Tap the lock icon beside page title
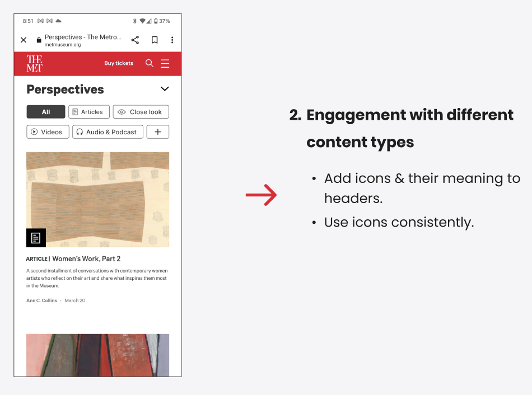This screenshot has height=395, width=532. point(39,40)
